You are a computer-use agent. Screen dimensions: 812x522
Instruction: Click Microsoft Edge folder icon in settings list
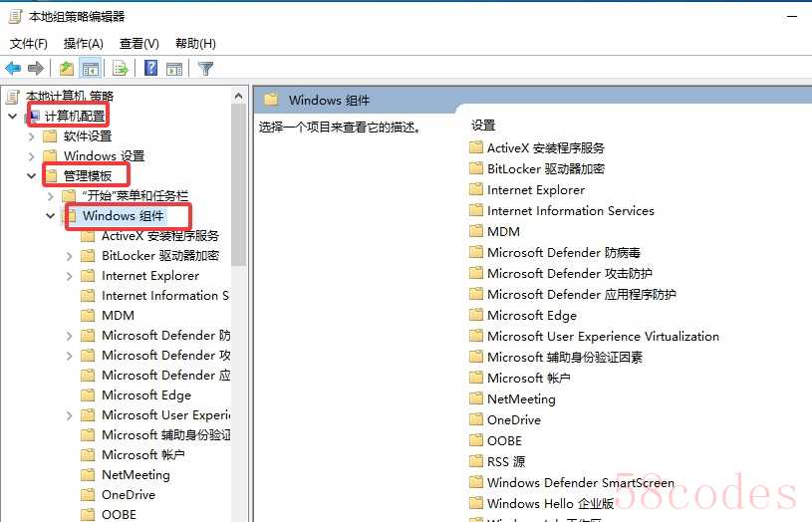(x=476, y=316)
